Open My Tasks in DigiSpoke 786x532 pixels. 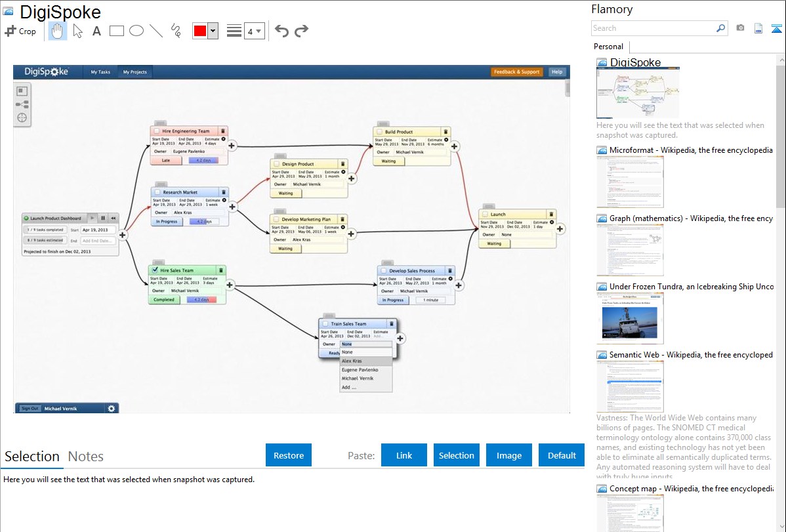pos(100,72)
